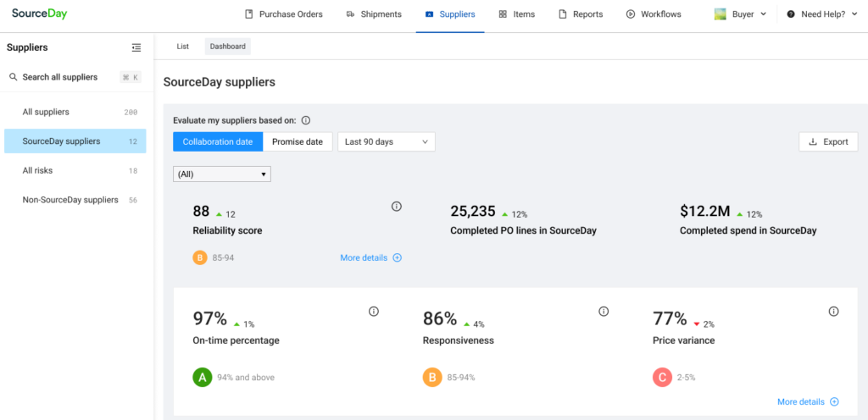Viewport: 868px width, 420px height.
Task: Select All risks in the sidebar
Action: (x=37, y=170)
